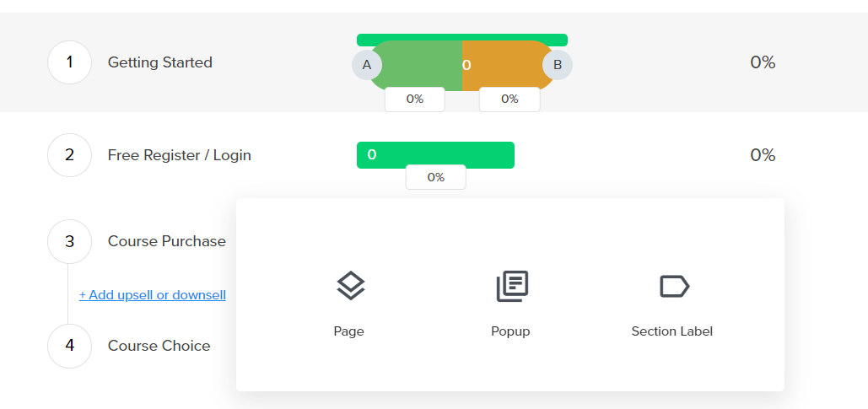Choose the Section Label option text
Screen dimensions: 868x409
coord(671,331)
